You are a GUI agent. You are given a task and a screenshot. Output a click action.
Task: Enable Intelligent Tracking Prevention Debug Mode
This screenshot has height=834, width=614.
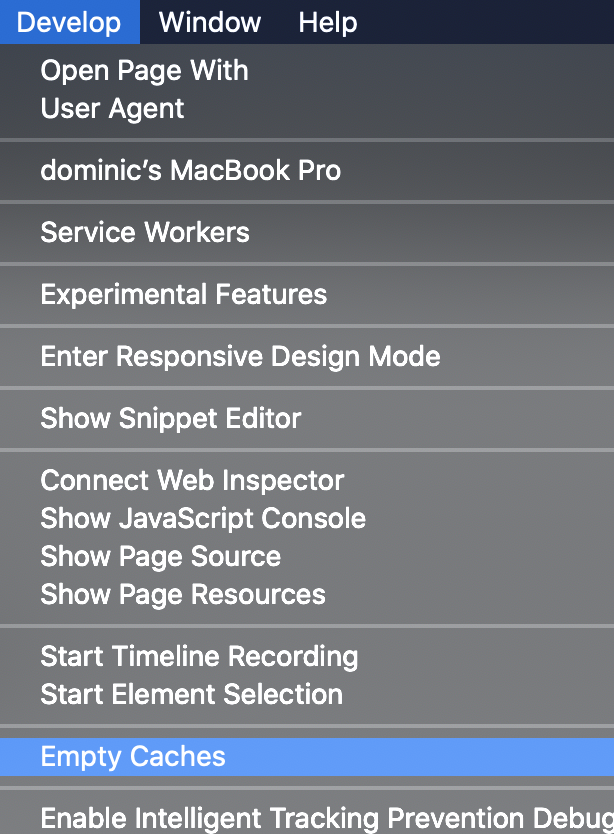(320, 819)
